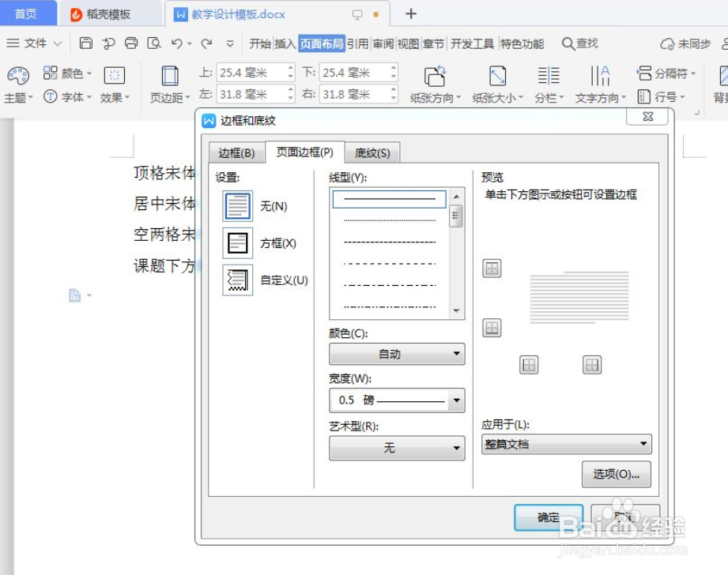Select the 无 (None) border setting

click(x=237, y=205)
